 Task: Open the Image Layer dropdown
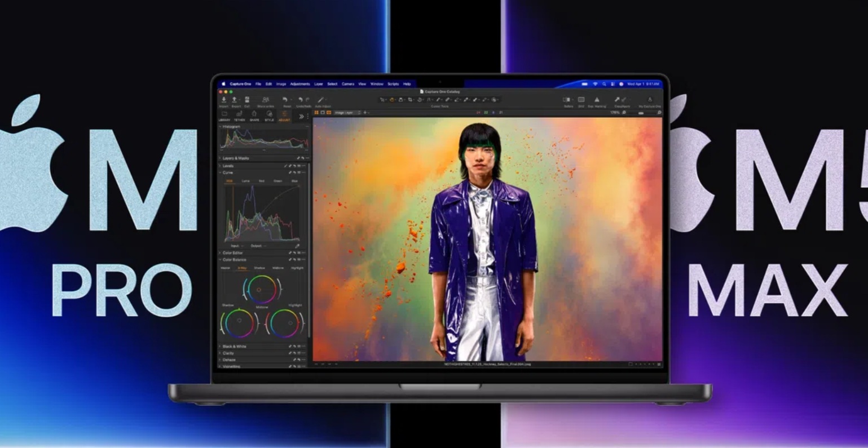click(x=344, y=113)
